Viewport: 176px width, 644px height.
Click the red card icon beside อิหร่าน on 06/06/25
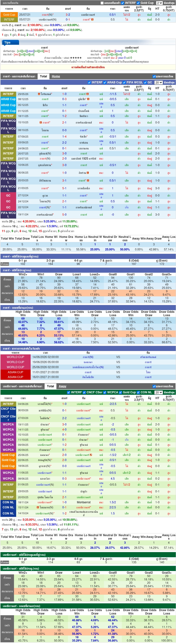88,173
